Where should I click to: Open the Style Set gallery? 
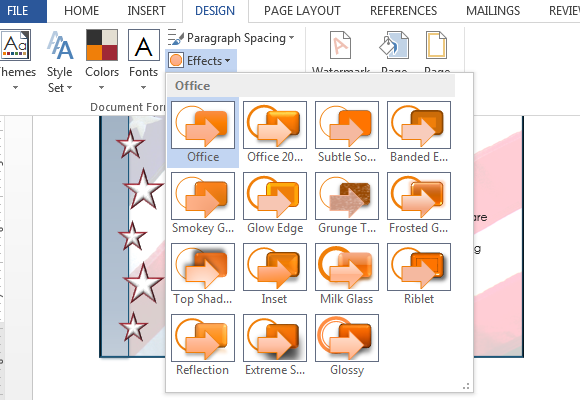[60, 61]
